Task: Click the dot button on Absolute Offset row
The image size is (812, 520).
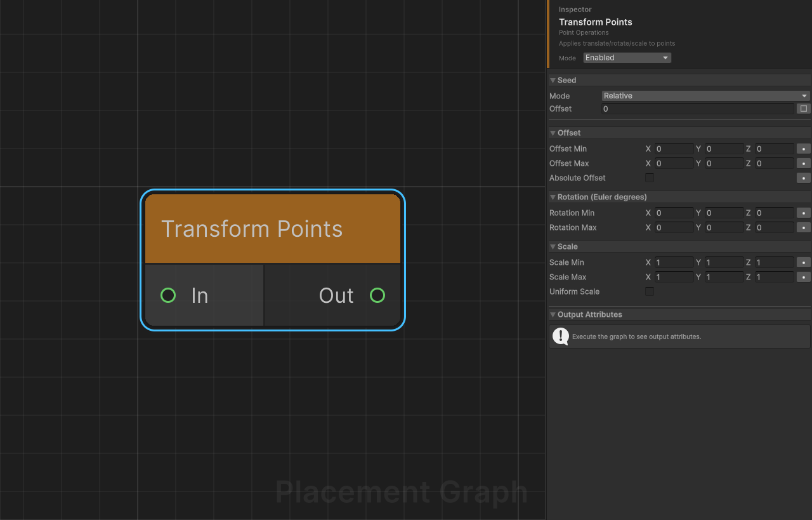Action: tap(804, 178)
